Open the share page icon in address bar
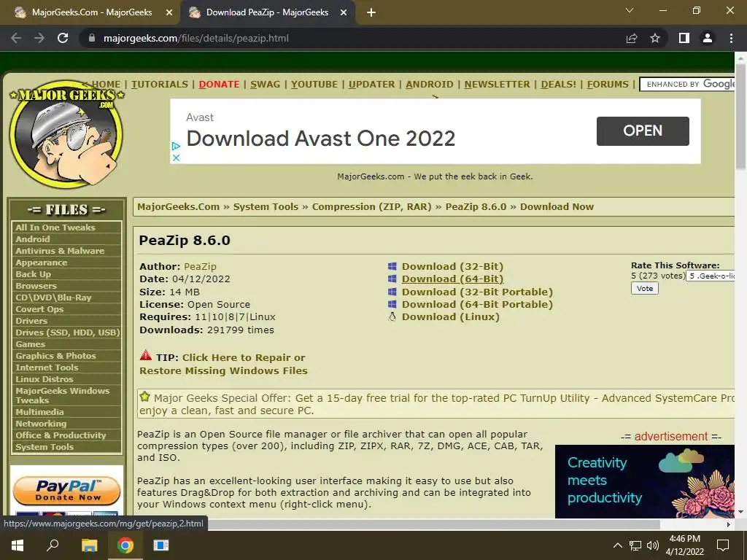The width and height of the screenshot is (747, 560). (632, 38)
